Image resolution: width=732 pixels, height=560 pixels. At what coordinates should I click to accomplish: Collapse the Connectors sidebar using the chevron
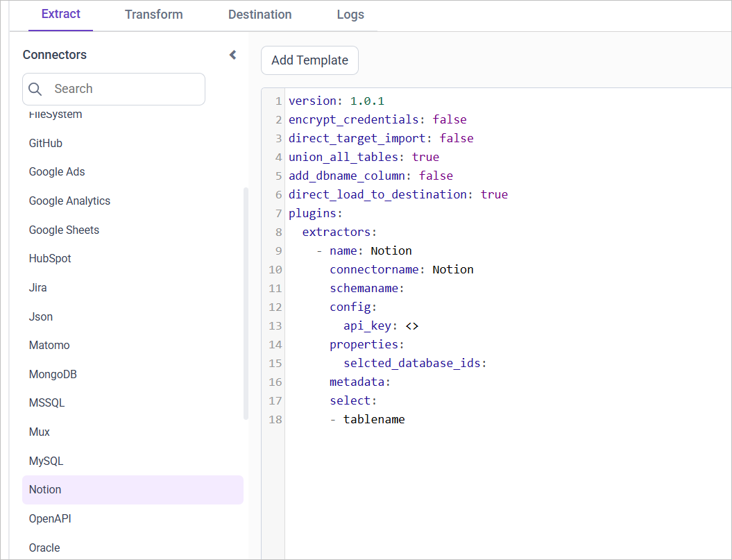[232, 54]
